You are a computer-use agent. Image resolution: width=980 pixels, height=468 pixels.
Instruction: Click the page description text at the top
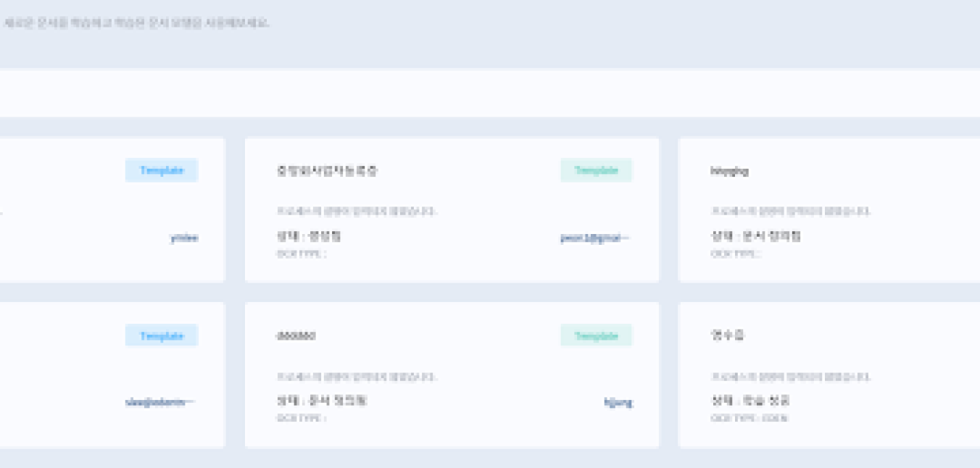click(137, 23)
